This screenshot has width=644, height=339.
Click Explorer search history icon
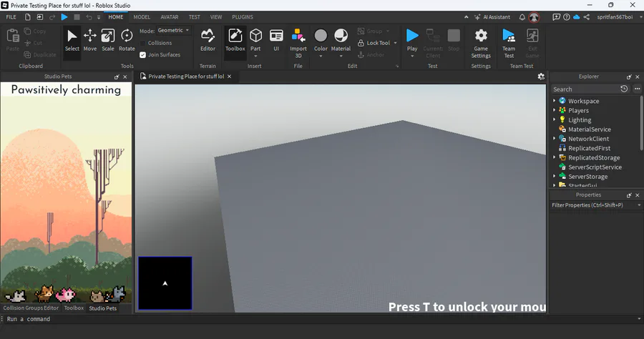[624, 89]
